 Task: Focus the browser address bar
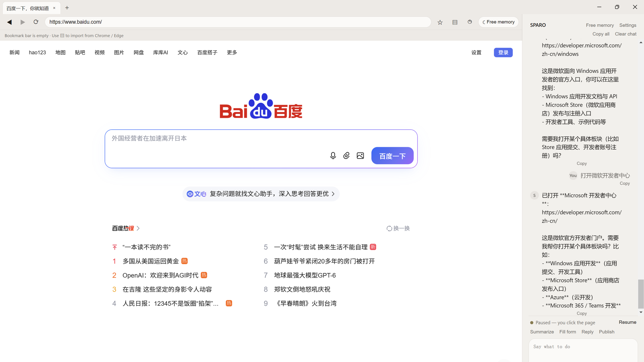(238, 22)
